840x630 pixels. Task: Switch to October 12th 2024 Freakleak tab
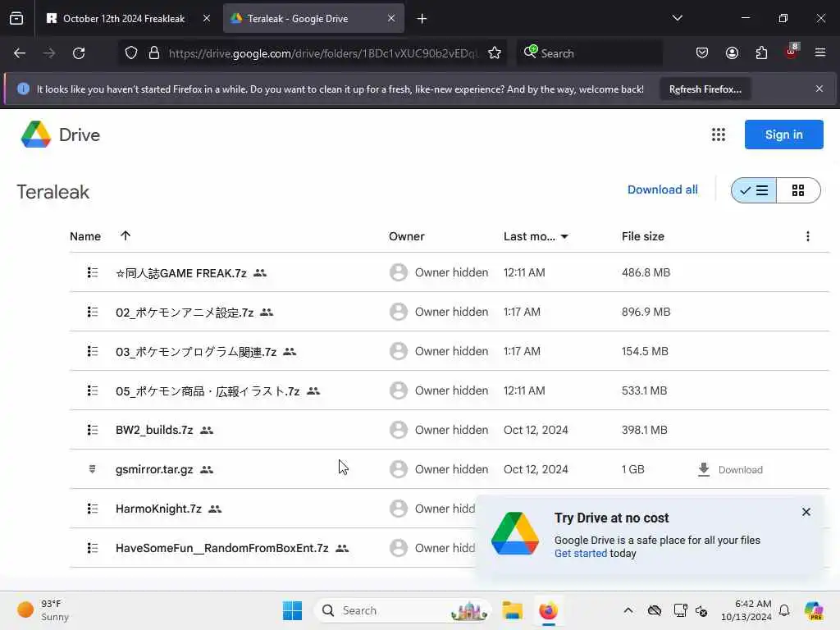(x=124, y=19)
